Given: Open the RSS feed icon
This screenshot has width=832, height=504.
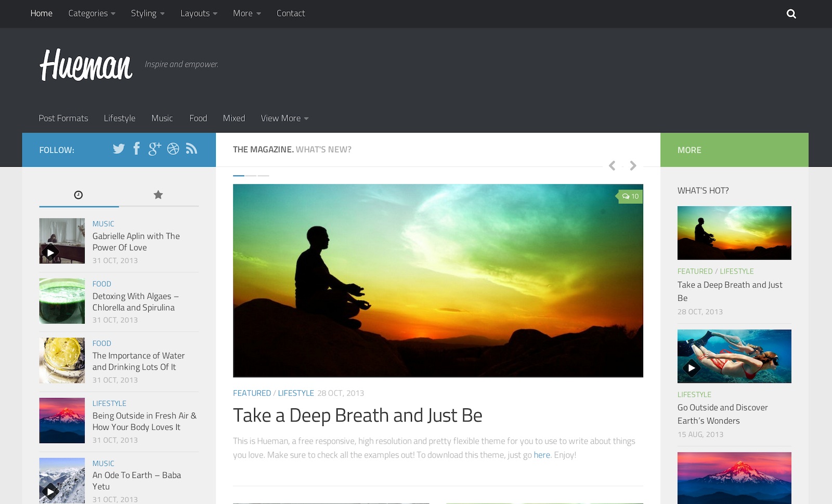Looking at the screenshot, I should 191,149.
